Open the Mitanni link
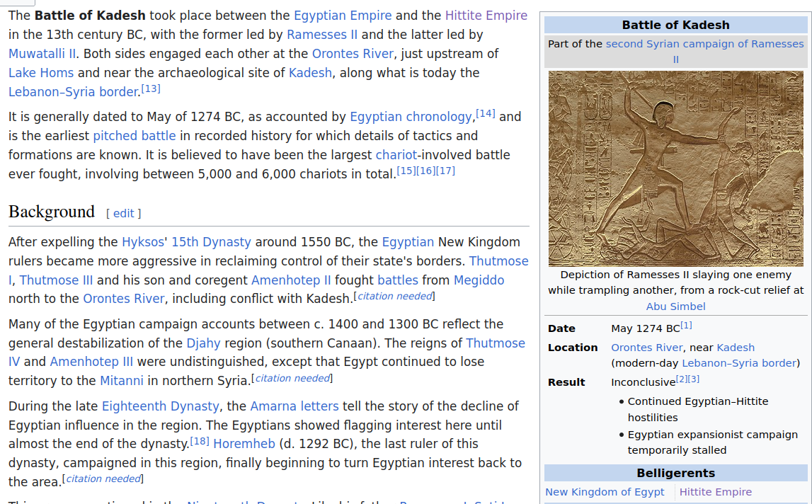Image resolution: width=812 pixels, height=504 pixels. coord(122,382)
